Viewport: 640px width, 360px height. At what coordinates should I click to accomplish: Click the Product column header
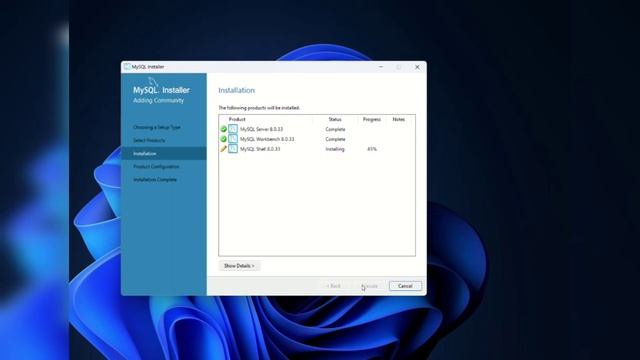(x=237, y=119)
